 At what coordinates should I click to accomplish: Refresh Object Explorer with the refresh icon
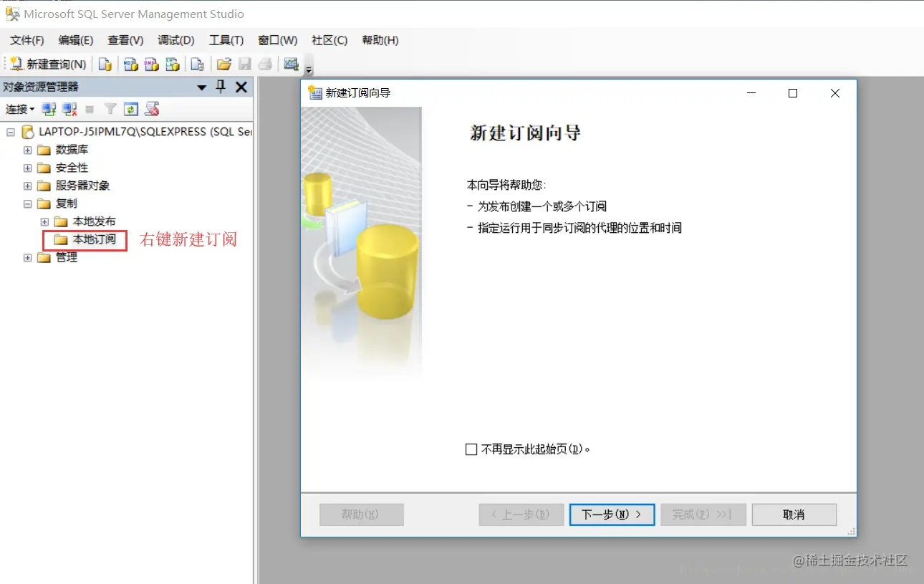(x=131, y=109)
